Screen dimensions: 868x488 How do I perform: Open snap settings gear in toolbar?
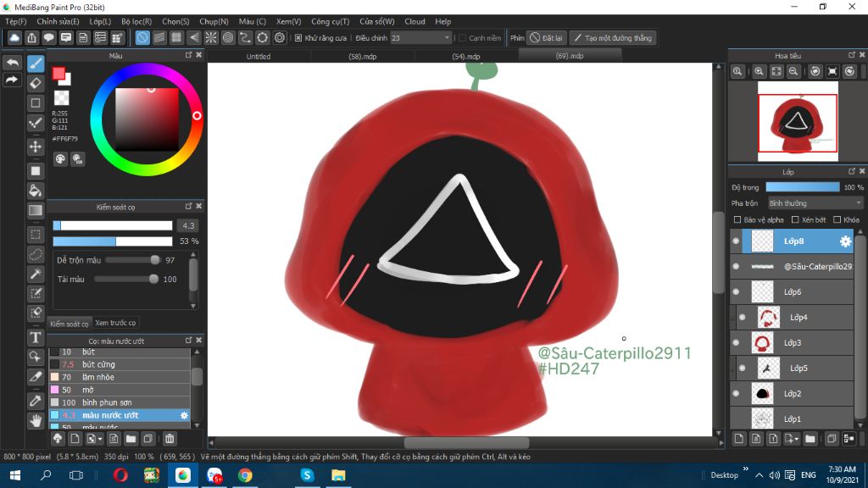click(280, 37)
